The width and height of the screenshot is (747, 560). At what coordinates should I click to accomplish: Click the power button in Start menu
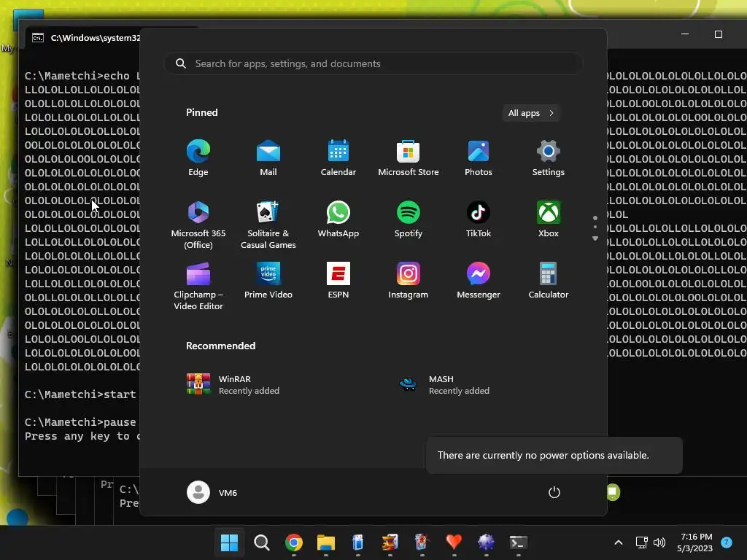[x=554, y=492]
